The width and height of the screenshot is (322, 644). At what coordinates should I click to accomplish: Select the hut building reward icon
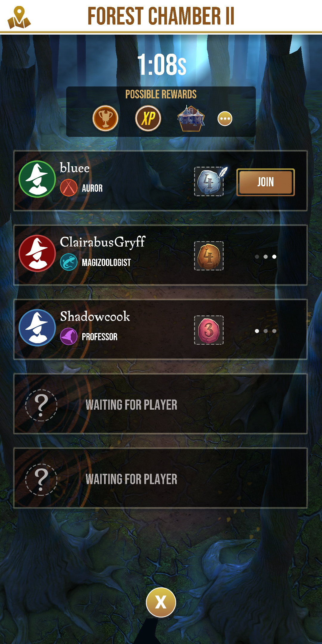[x=191, y=118]
